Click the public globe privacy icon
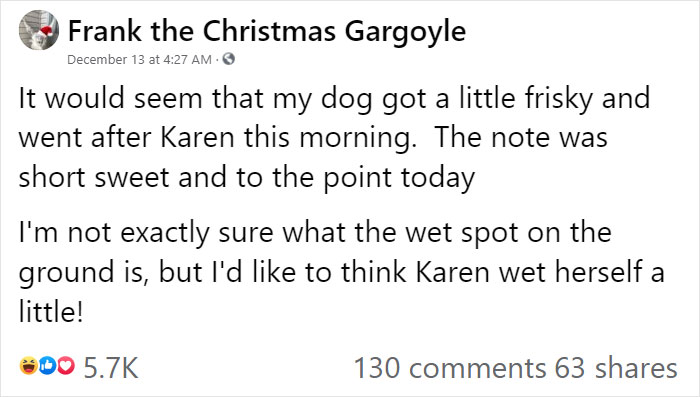This screenshot has height=397, width=700. coord(229,59)
